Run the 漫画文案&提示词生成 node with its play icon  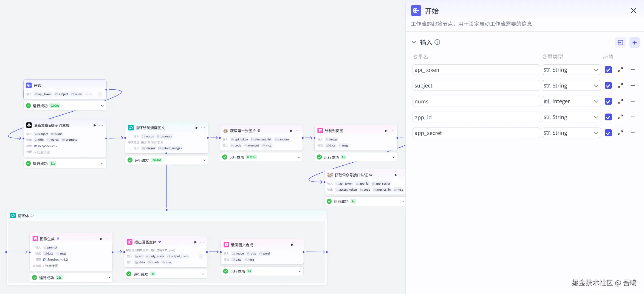coord(95,125)
